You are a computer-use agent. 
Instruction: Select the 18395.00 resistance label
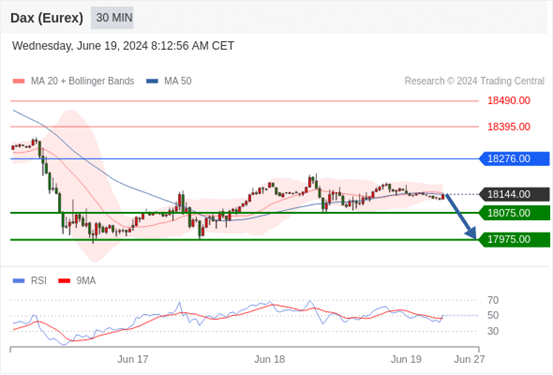[509, 127]
